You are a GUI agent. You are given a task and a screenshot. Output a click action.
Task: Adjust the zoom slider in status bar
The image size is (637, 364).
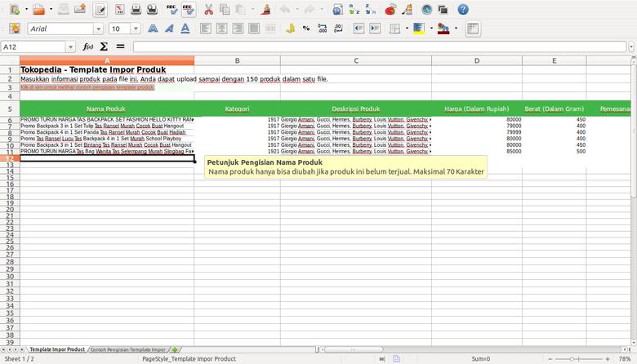pos(572,359)
